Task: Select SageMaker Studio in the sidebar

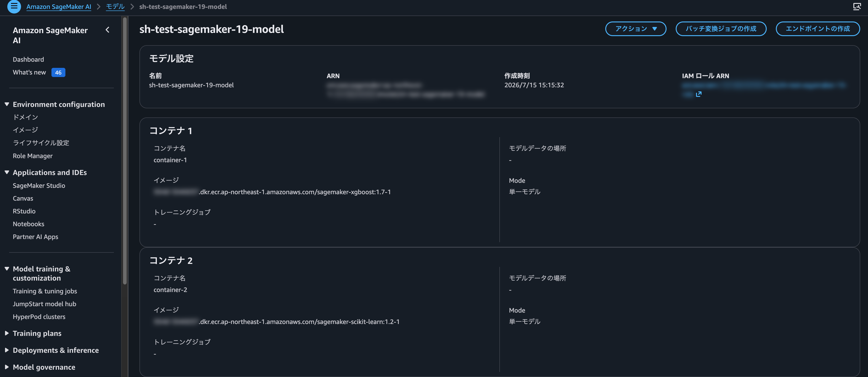Action: coord(39,186)
